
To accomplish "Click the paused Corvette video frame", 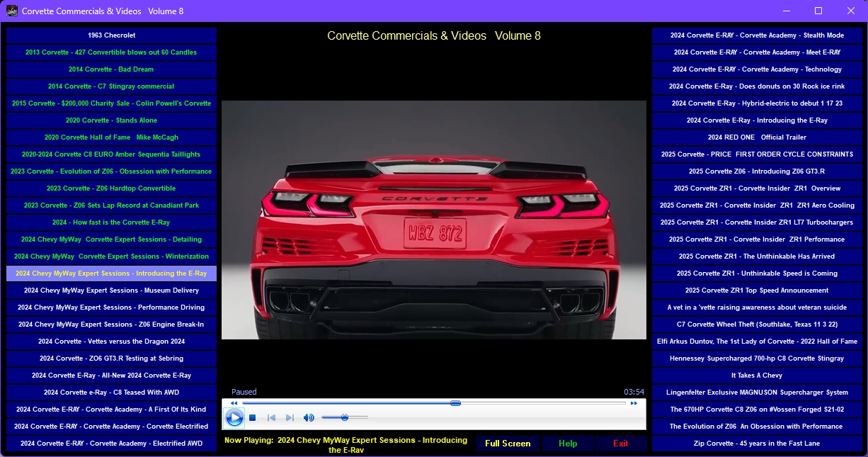I will (x=434, y=220).
